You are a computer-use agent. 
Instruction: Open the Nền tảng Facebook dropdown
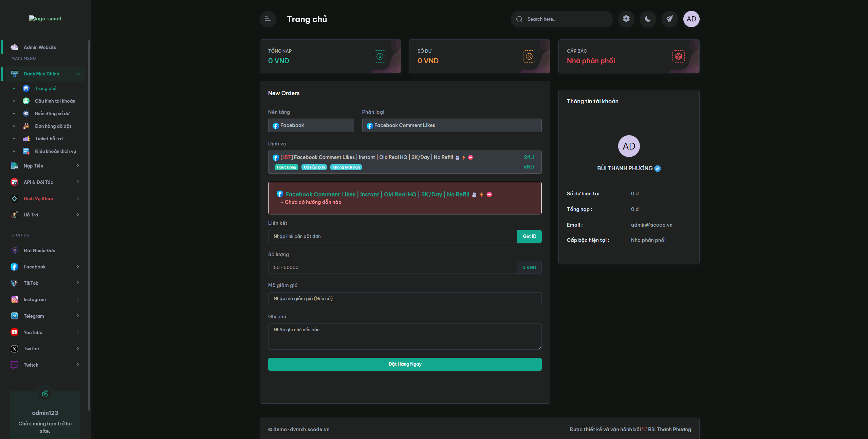311,125
